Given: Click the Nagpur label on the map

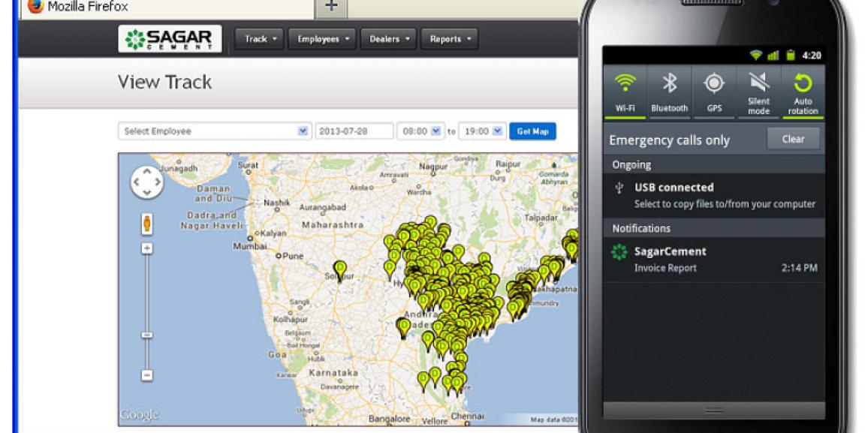Looking at the screenshot, I should point(433,166).
